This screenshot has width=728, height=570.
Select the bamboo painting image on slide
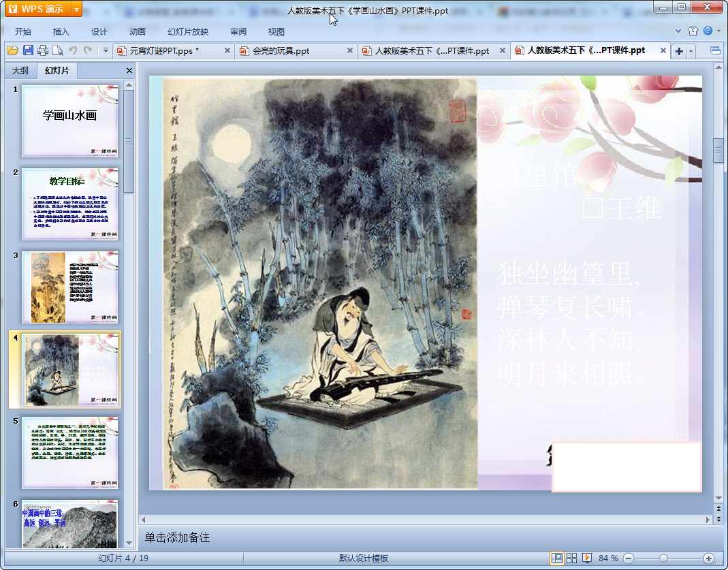coord(320,283)
